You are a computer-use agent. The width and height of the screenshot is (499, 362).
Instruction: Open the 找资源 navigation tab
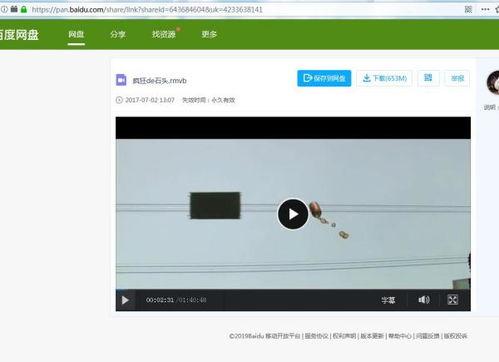click(164, 34)
